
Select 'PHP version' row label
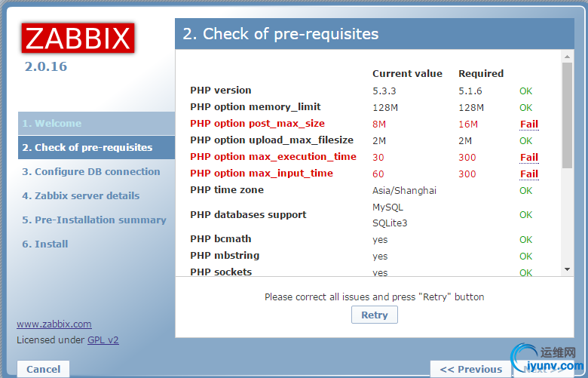(x=220, y=91)
